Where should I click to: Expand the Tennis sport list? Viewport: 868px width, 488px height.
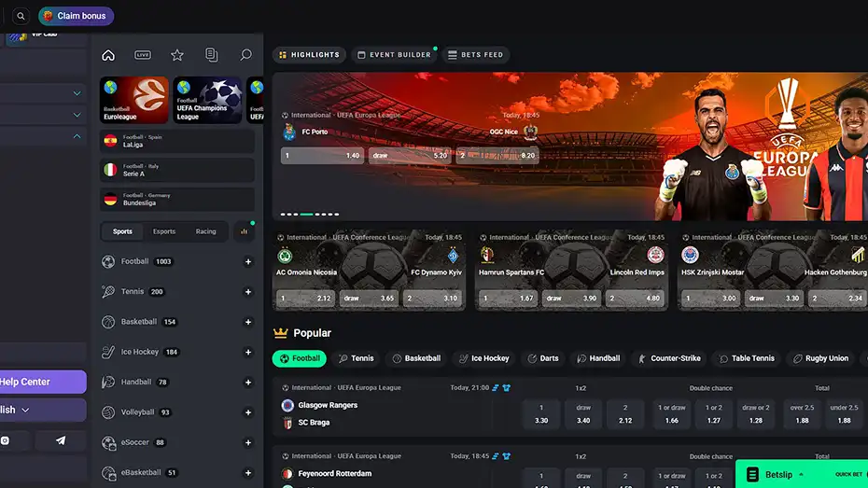click(x=248, y=291)
